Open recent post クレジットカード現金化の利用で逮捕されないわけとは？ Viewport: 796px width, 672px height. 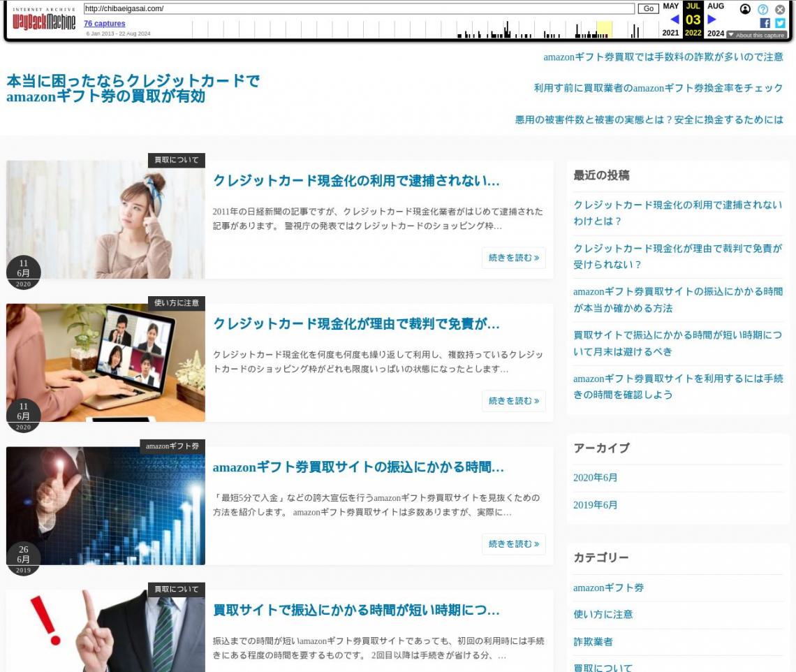tap(678, 213)
